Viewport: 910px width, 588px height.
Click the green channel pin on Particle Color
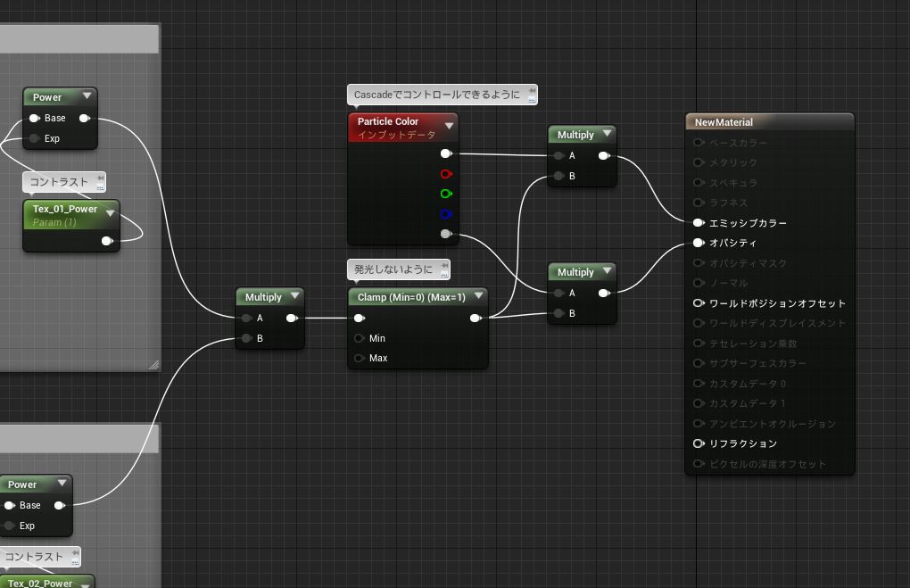(446, 194)
